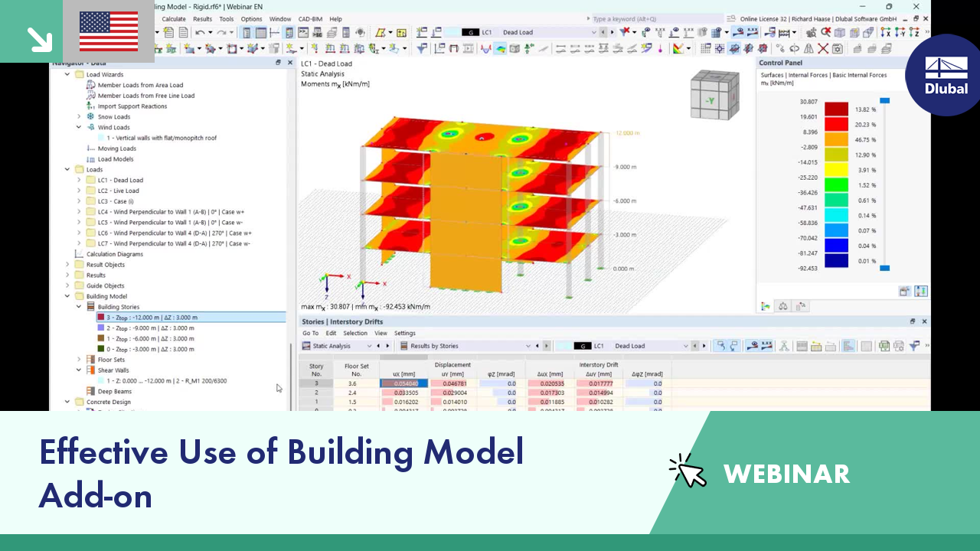Click the red X delete icon in the toolbar

(x=823, y=48)
